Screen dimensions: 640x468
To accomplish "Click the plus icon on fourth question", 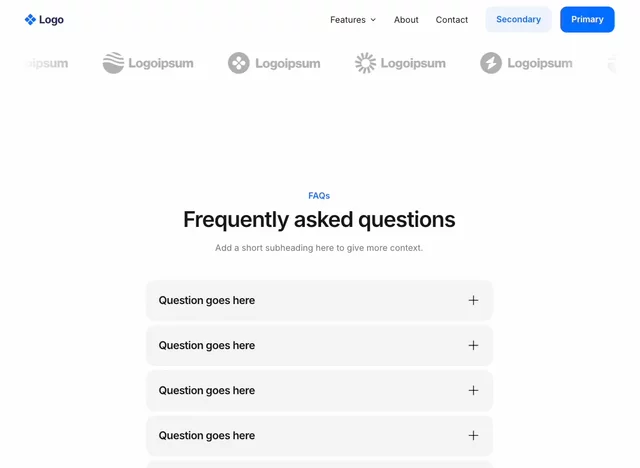I will click(473, 435).
